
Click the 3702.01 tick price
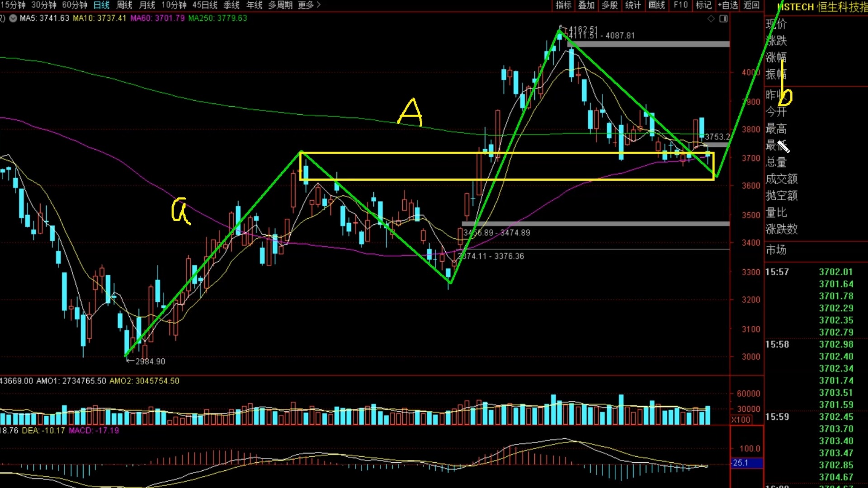point(836,272)
